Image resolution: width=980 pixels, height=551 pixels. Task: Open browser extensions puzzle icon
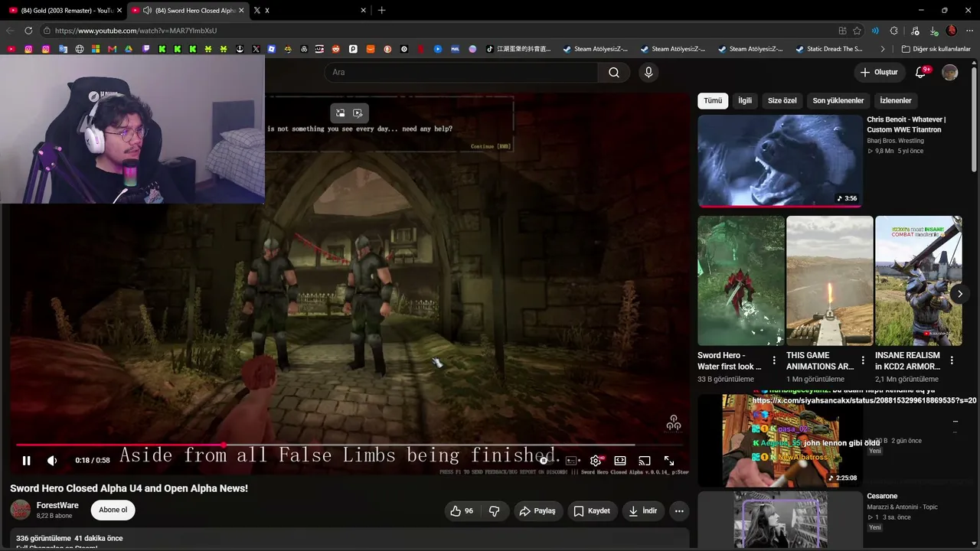[894, 31]
